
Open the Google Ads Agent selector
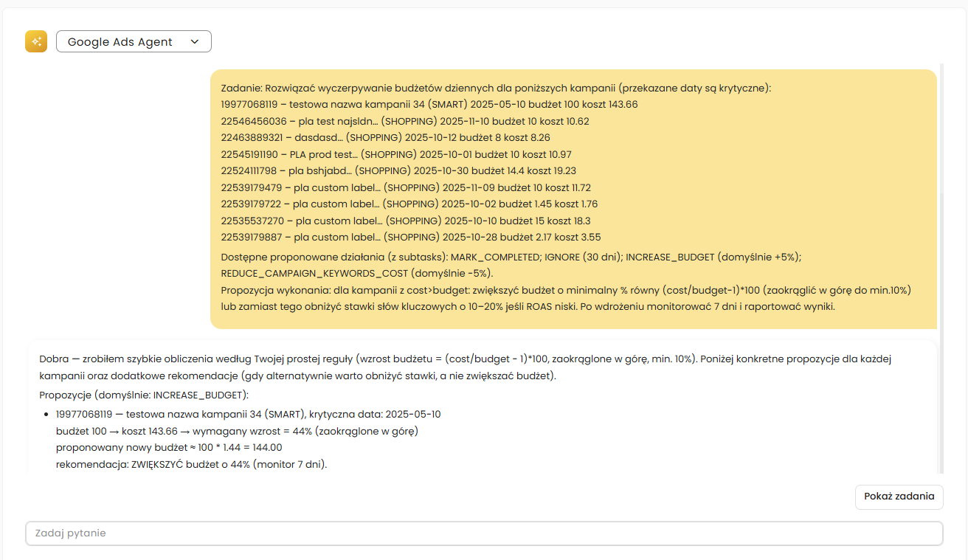click(134, 41)
